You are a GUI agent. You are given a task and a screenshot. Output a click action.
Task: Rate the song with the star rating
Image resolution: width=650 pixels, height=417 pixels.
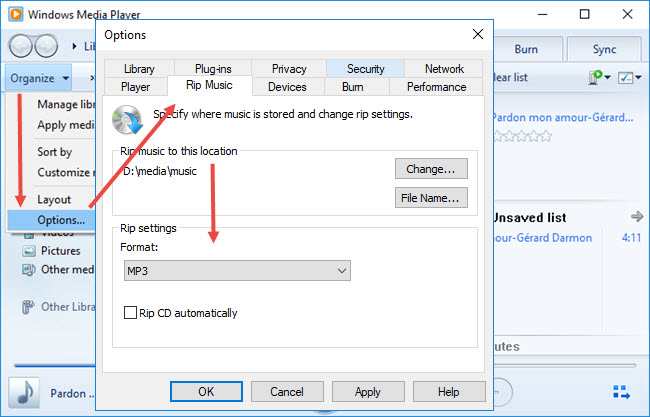pos(522,136)
